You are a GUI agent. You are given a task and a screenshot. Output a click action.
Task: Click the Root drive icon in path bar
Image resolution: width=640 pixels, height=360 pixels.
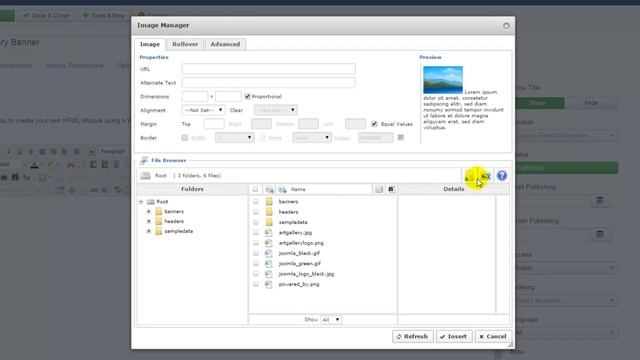(x=145, y=176)
